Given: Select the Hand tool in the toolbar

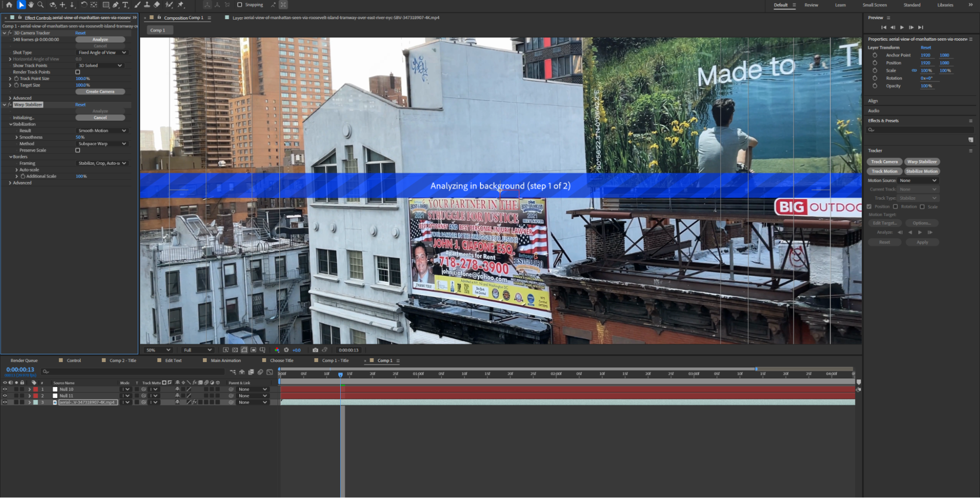Looking at the screenshot, I should (31, 4).
